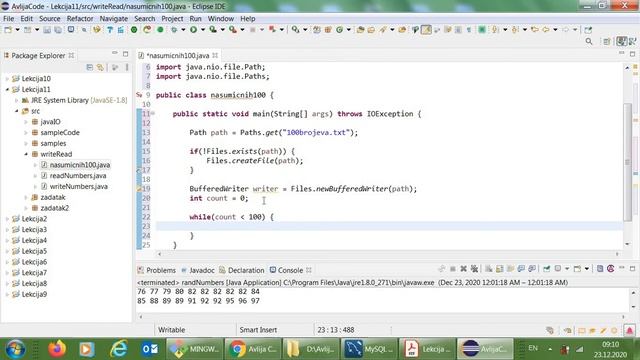Open the Display Selected Console dropdown
The width and height of the screenshot is (640, 360).
tap(567, 269)
